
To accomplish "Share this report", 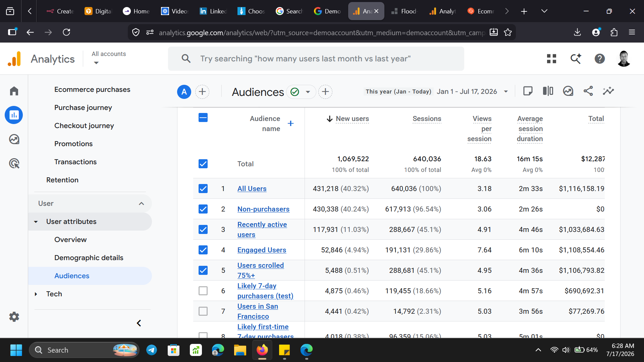I will click(588, 91).
